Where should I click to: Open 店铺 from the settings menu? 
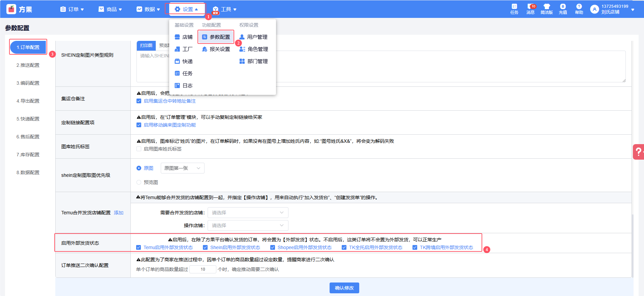(x=184, y=37)
